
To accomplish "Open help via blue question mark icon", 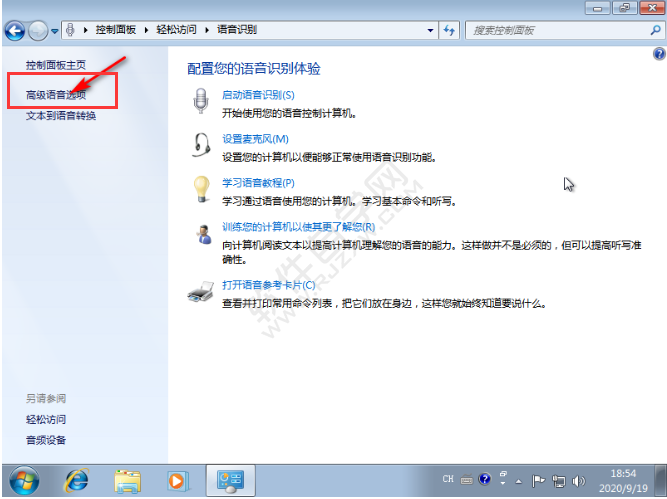I will point(659,54).
